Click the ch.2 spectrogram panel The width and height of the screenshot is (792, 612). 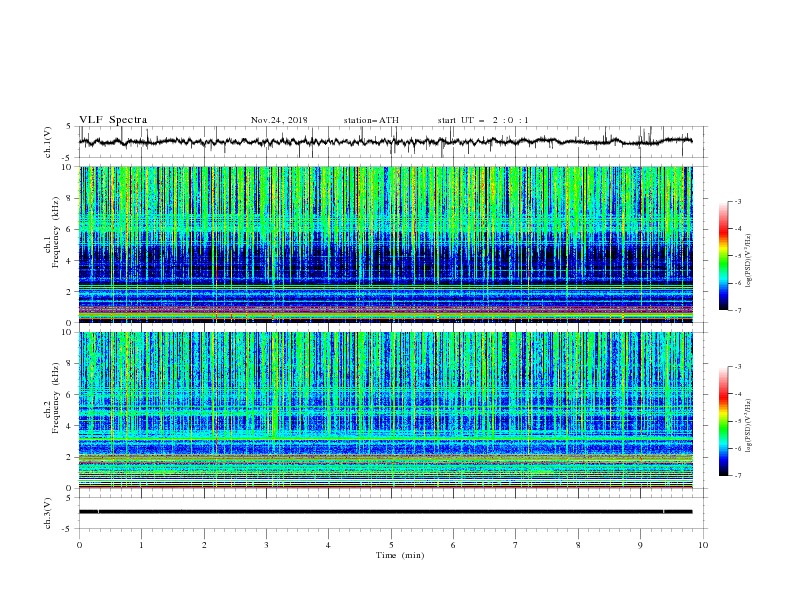click(x=386, y=410)
